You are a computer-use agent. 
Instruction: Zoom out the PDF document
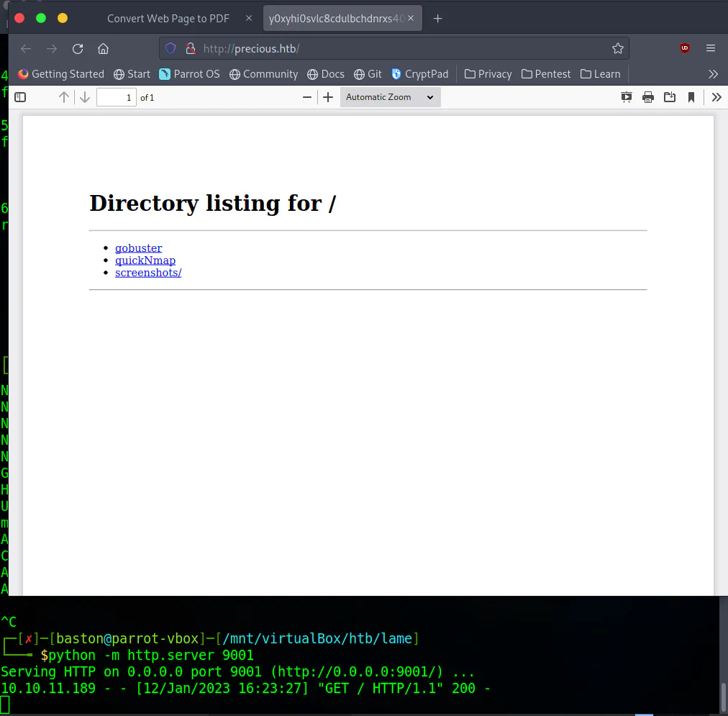[x=307, y=97]
